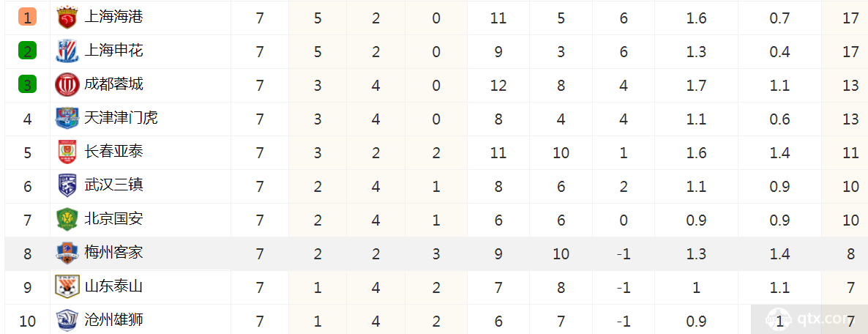
Task: Open the 山东泰山 team name link
Action: coord(113,286)
